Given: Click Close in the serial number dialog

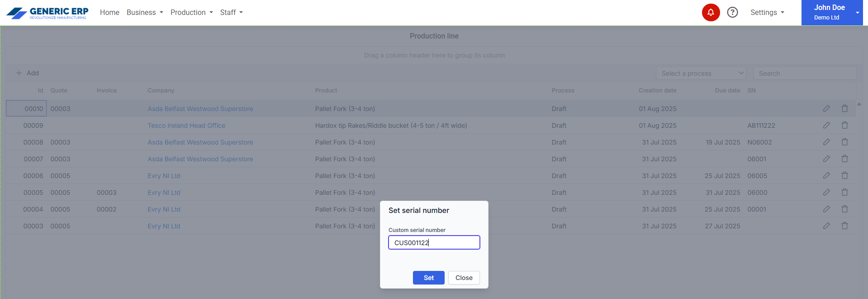Looking at the screenshot, I should point(464,278).
